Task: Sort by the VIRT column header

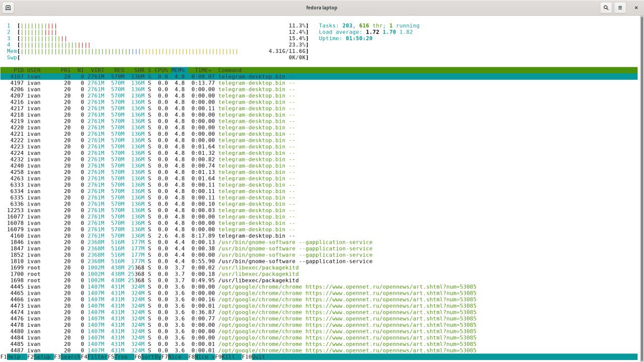Action: click(98, 70)
